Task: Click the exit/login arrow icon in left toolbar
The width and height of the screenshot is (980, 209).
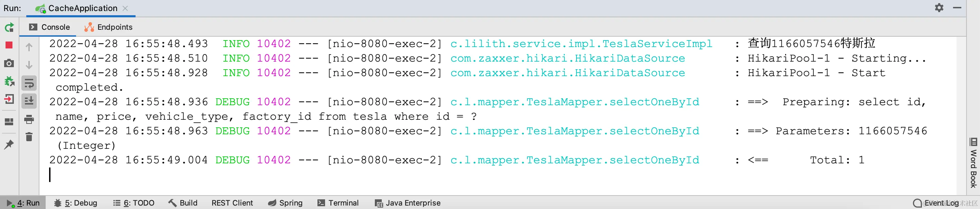Action: pos(9,99)
